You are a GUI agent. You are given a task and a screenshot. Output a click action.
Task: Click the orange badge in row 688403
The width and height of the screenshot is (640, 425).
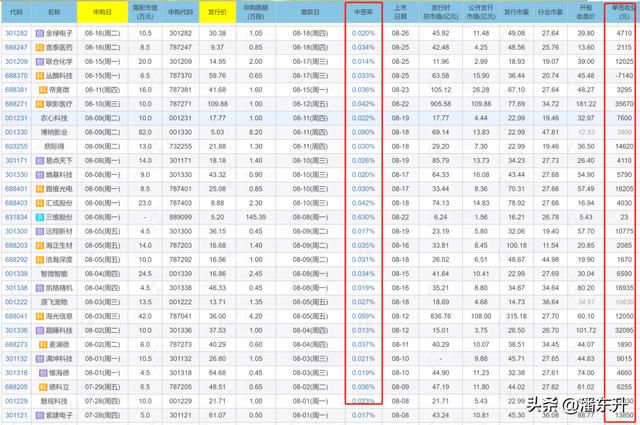(x=40, y=203)
